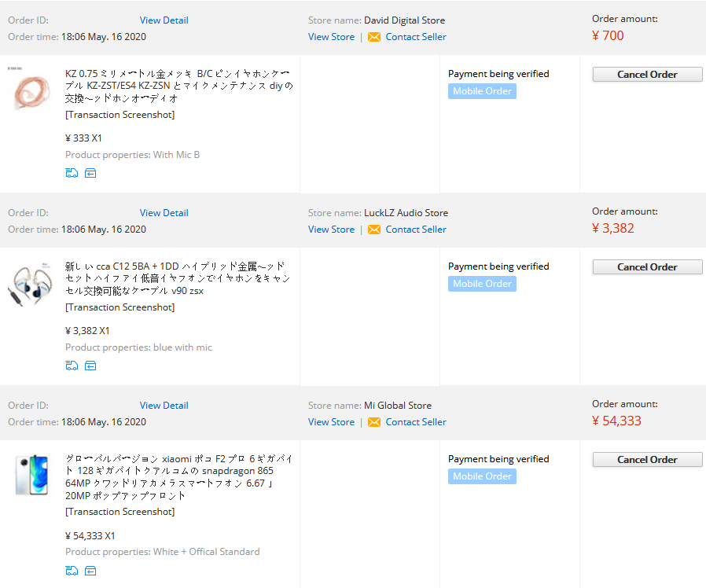Click the Mobile Order badge on the KZ cable order
This screenshot has width=706, height=588.
(x=482, y=91)
